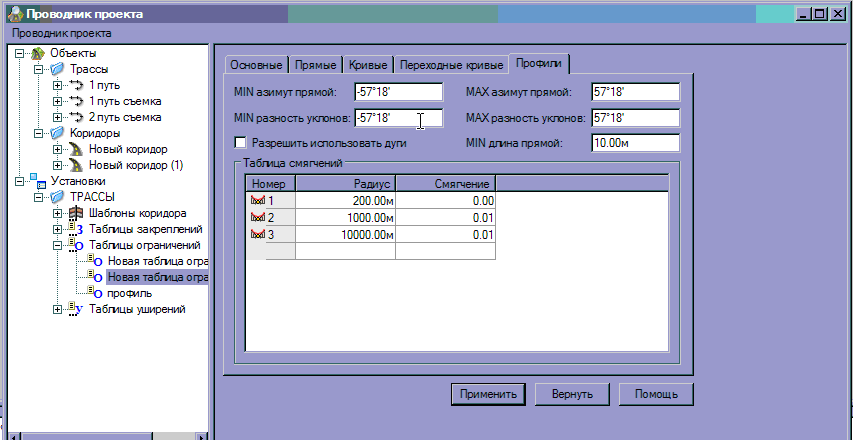
Task: Click the Шаблоны коридора icon
Action: pos(75,213)
